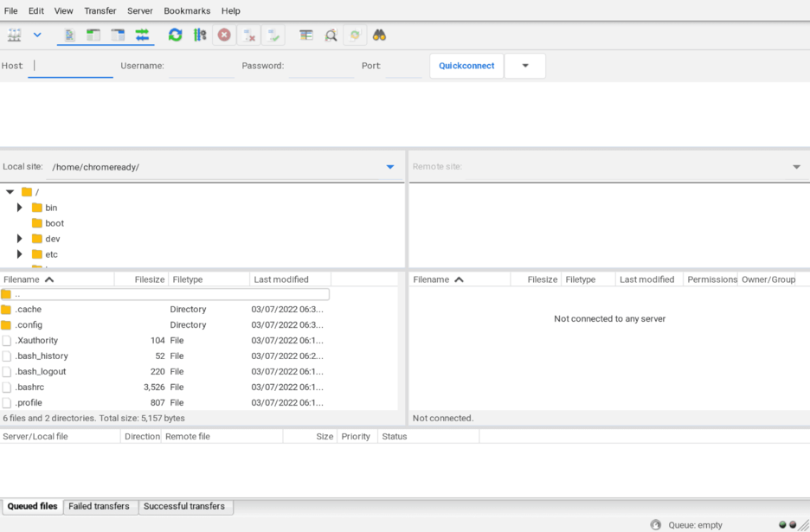The width and height of the screenshot is (810, 532).
Task: Select the .Xauthority file
Action: click(164, 340)
